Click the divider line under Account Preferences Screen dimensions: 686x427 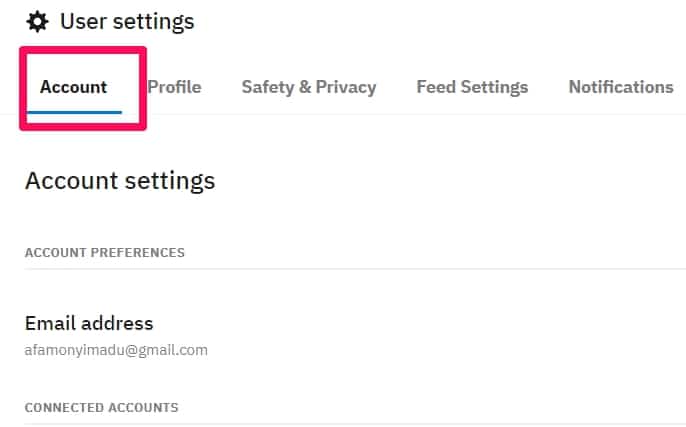[x=355, y=269]
